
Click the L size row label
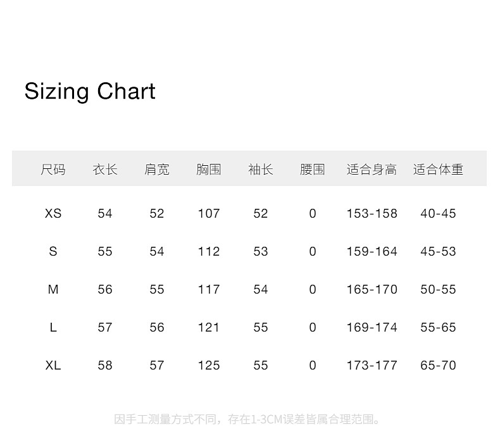(x=53, y=327)
